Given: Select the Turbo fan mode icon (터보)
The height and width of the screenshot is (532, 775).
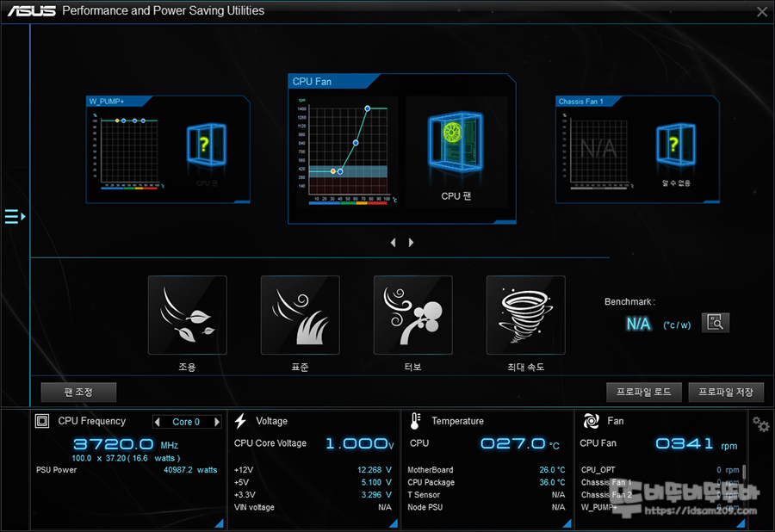Looking at the screenshot, I should tap(412, 315).
